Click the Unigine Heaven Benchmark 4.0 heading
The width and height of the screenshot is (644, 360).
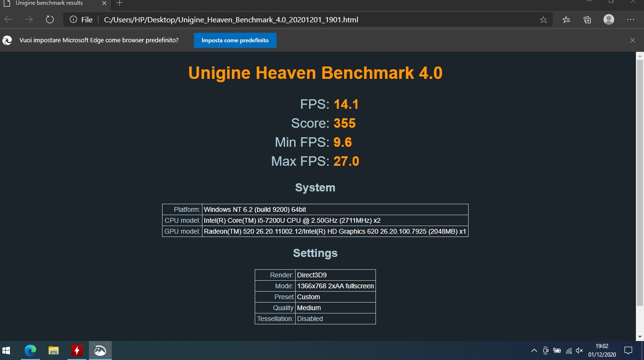315,73
